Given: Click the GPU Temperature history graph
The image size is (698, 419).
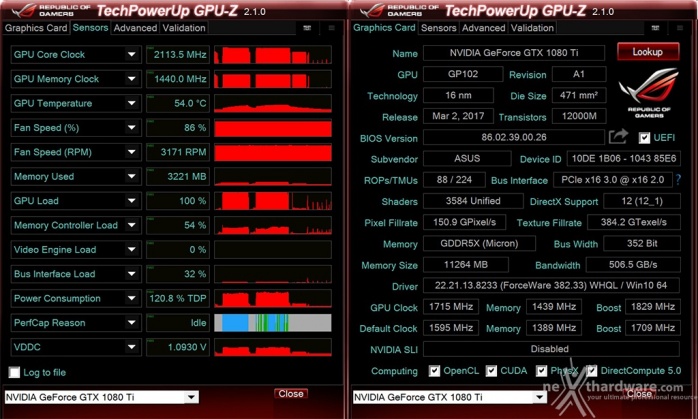Looking at the screenshot, I should (x=273, y=103).
